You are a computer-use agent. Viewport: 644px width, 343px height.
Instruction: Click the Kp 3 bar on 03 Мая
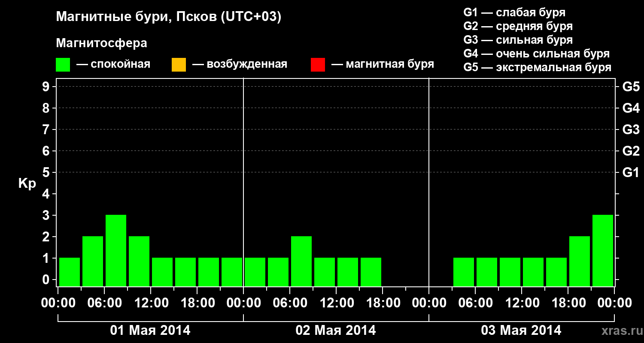603,250
